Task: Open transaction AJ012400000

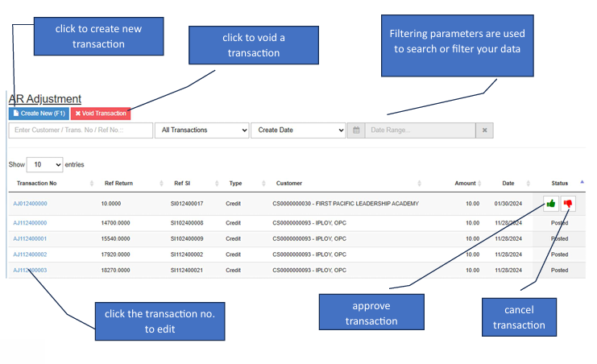Action: tap(30, 204)
